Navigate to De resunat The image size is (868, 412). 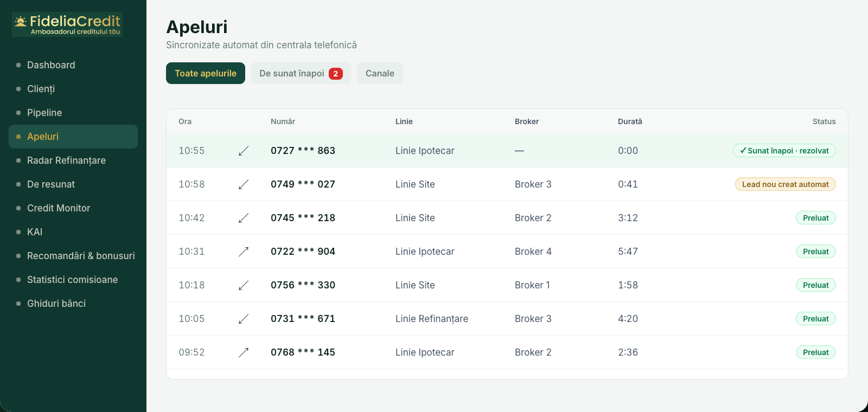pos(73,184)
